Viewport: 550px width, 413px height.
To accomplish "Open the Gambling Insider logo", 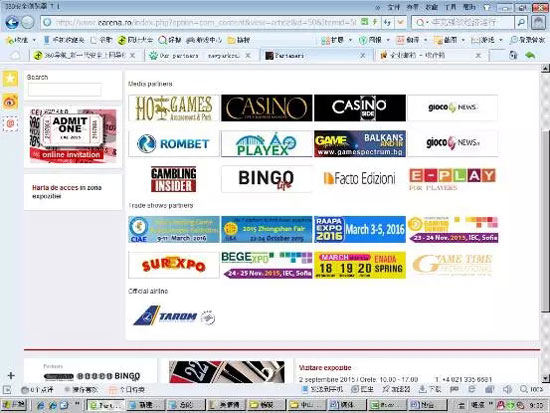I will (x=174, y=179).
